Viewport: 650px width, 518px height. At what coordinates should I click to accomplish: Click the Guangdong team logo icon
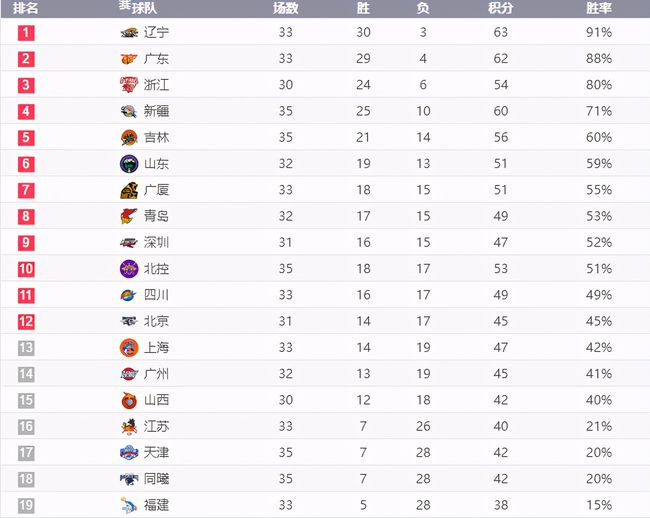click(x=129, y=59)
